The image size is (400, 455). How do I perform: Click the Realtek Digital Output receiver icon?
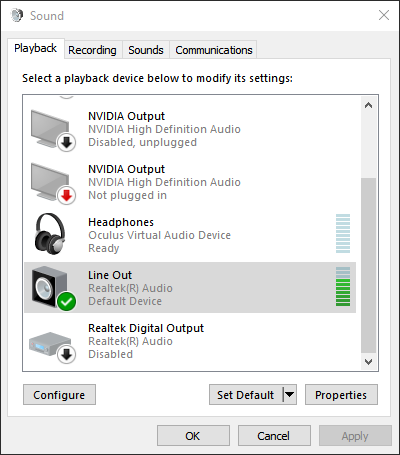tap(52, 347)
